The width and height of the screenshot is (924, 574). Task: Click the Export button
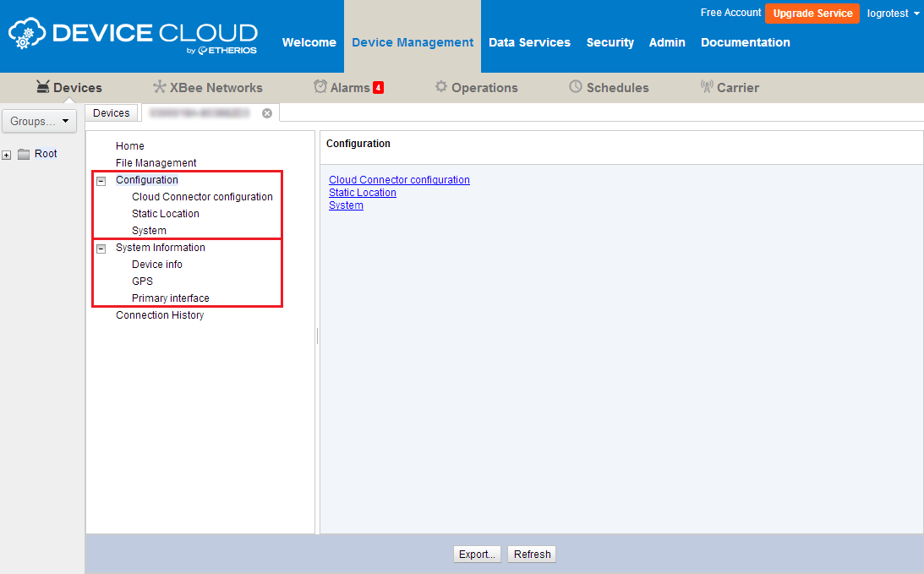click(477, 554)
